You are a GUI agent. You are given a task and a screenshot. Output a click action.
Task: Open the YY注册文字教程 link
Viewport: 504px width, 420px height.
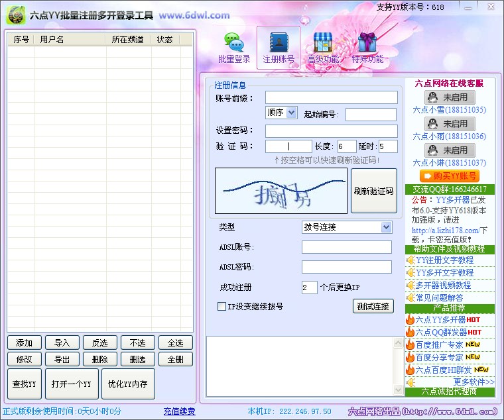click(x=445, y=260)
